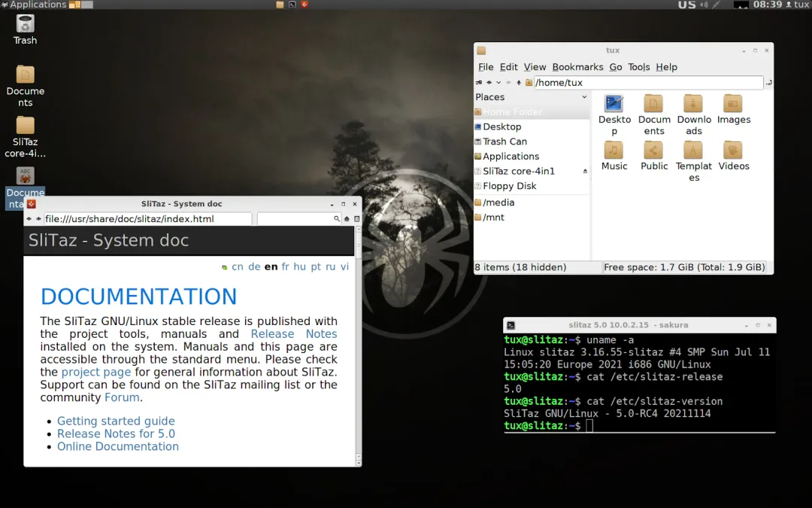Open the Documentation desktop launcher icon
This screenshot has width=812, height=508.
25,176
